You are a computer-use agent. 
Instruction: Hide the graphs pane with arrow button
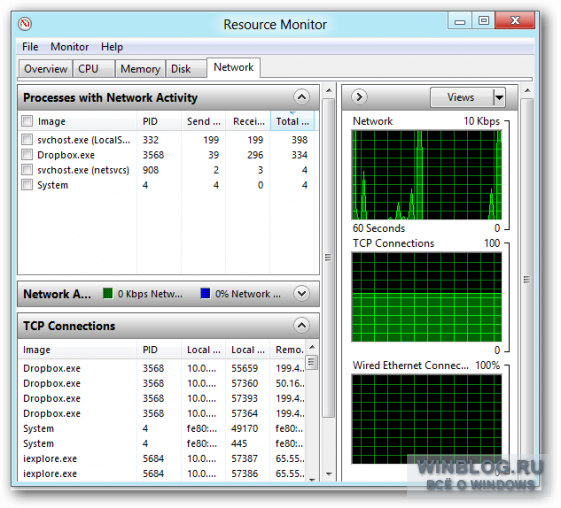359,97
